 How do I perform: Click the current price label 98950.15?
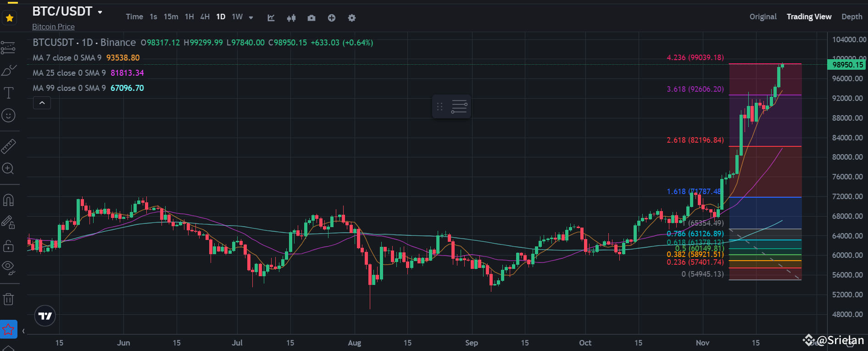847,65
